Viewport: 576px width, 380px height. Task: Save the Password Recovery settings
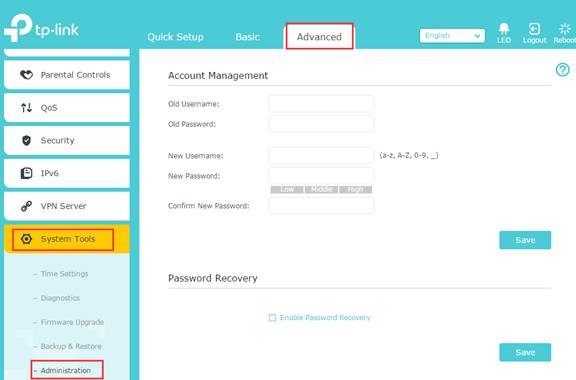pyautogui.click(x=525, y=352)
